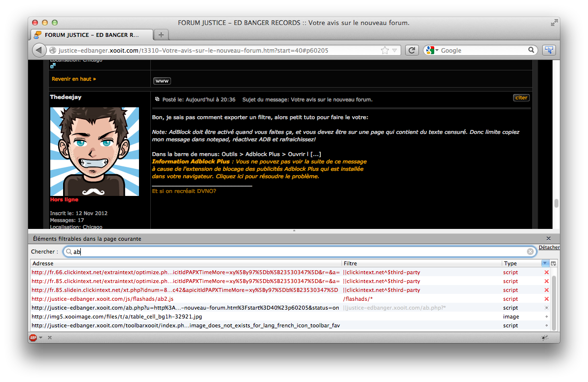Screen dimensions: 588x382
Task: Bookmark this page with the star icon
Action: pos(385,50)
